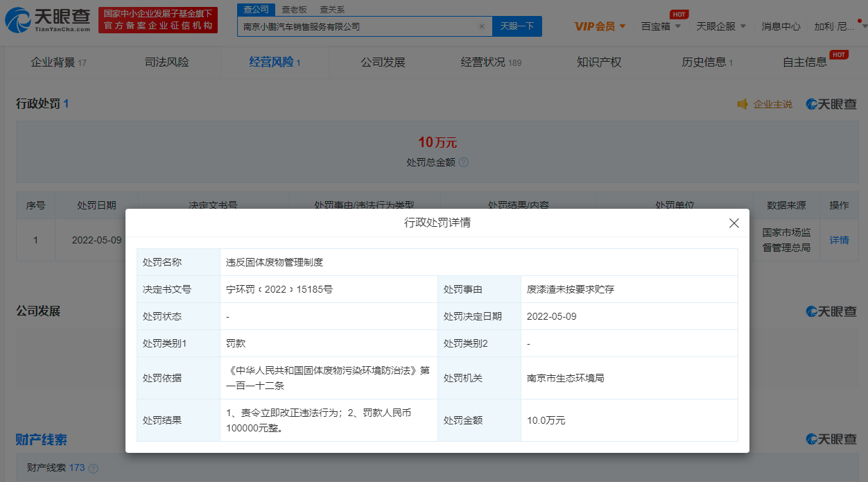The height and width of the screenshot is (482, 868).
Task: Select the 南京市生态环境局 authority value
Action: click(566, 378)
